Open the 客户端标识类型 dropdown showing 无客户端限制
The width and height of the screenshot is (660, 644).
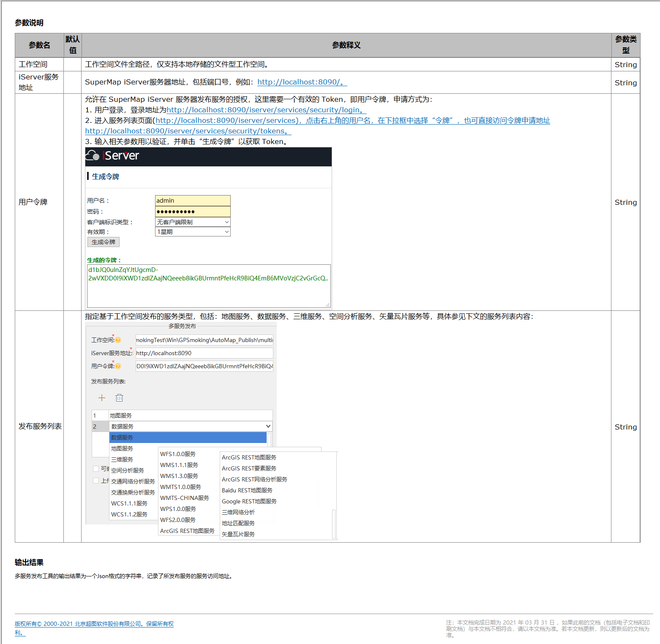tap(193, 222)
